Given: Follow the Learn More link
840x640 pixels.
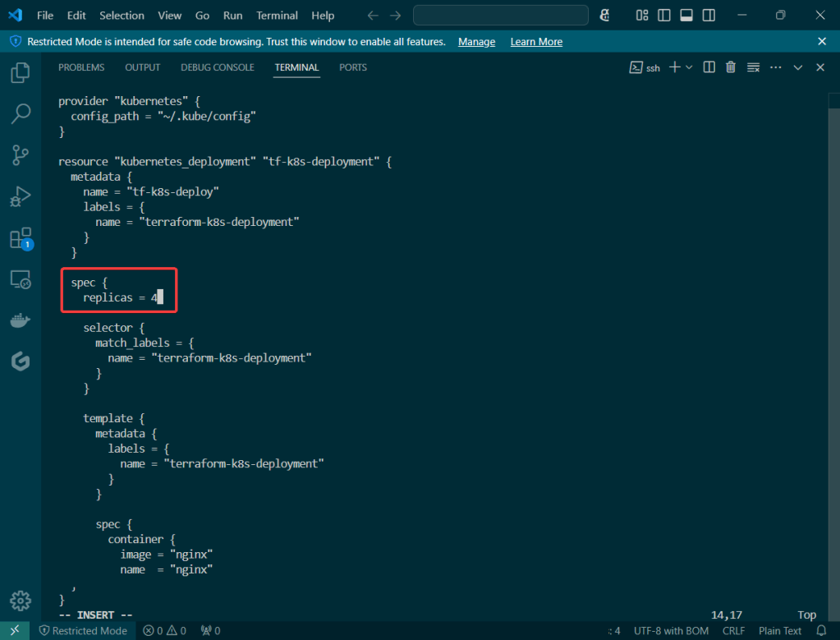Looking at the screenshot, I should (x=536, y=42).
